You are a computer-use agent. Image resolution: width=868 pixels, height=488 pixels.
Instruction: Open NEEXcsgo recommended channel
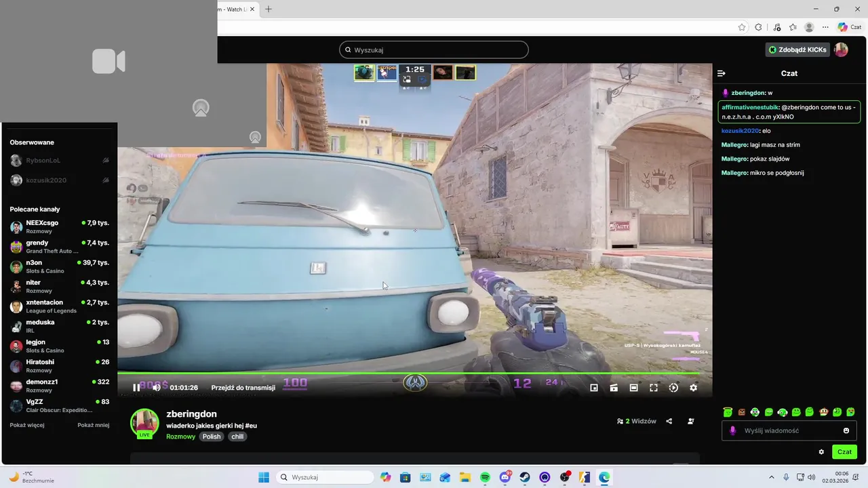(60, 227)
